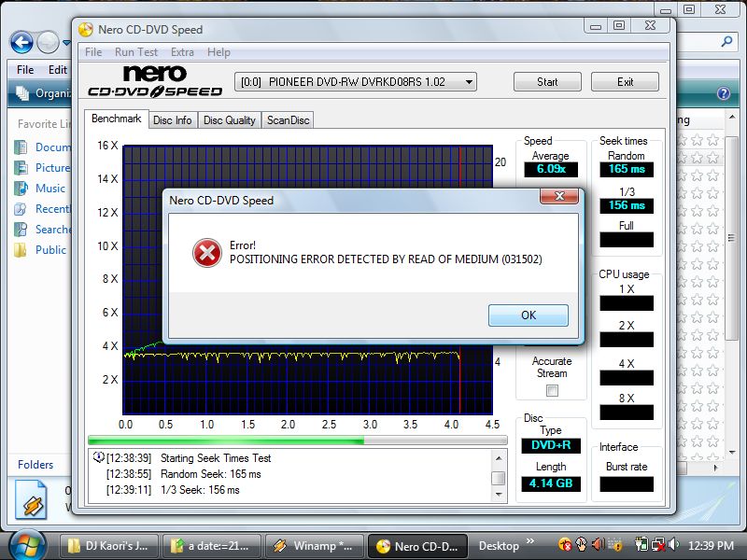Open the Extra menu
The height and width of the screenshot is (560, 747).
182,52
